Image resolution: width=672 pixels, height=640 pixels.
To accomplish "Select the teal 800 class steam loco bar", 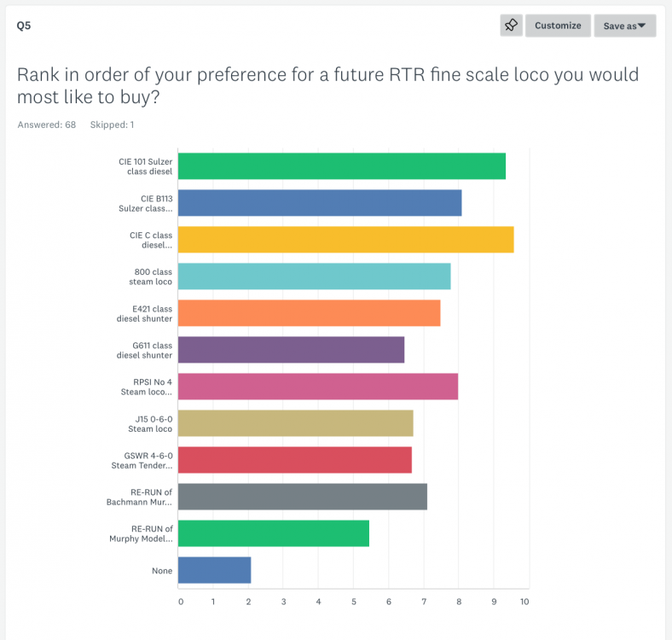I will pos(314,276).
